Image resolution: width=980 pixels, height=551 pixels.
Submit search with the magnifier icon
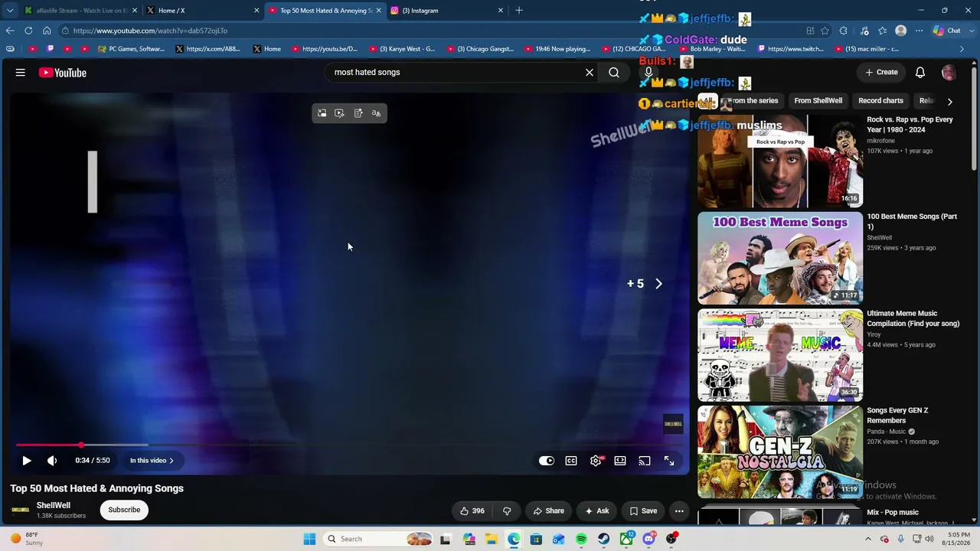coord(614,72)
